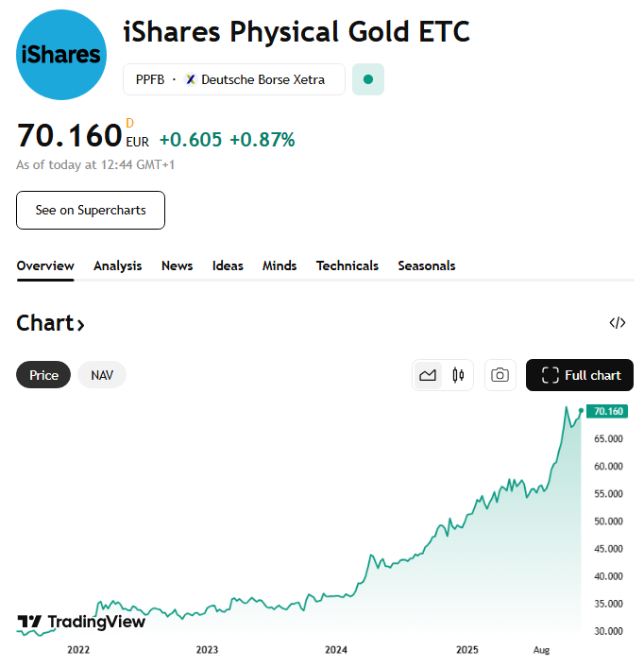This screenshot has width=644, height=667.
Task: Open the Full chart button
Action: click(x=580, y=375)
